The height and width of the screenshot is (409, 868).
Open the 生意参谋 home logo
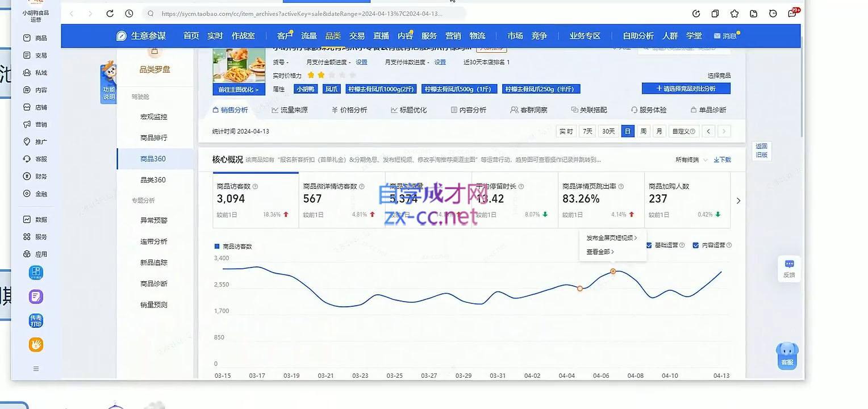pos(140,35)
